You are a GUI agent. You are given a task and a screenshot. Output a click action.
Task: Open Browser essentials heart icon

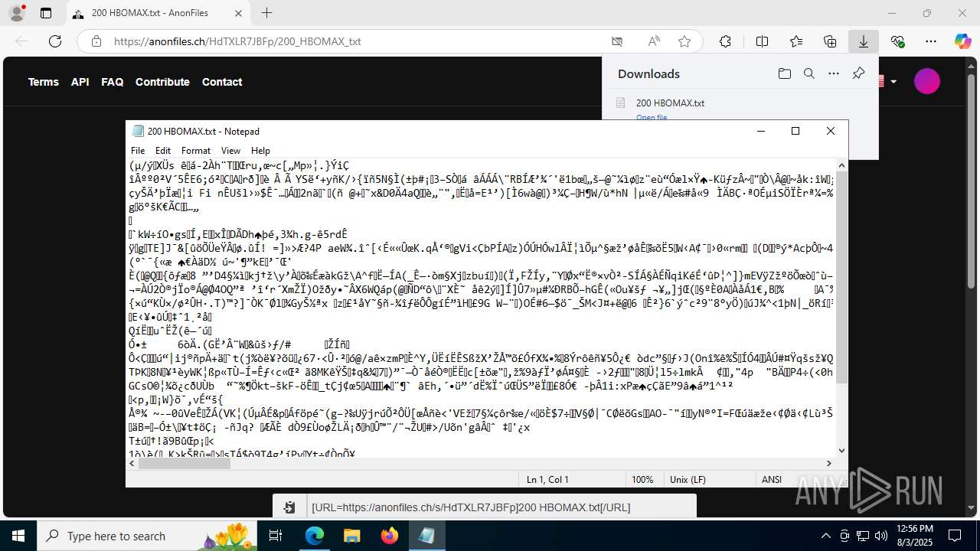tap(897, 41)
